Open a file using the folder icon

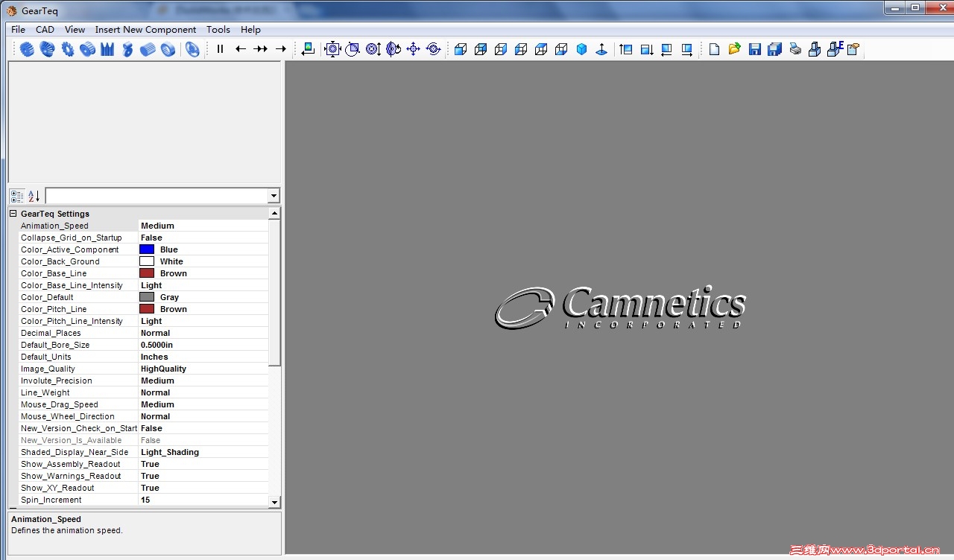[734, 49]
